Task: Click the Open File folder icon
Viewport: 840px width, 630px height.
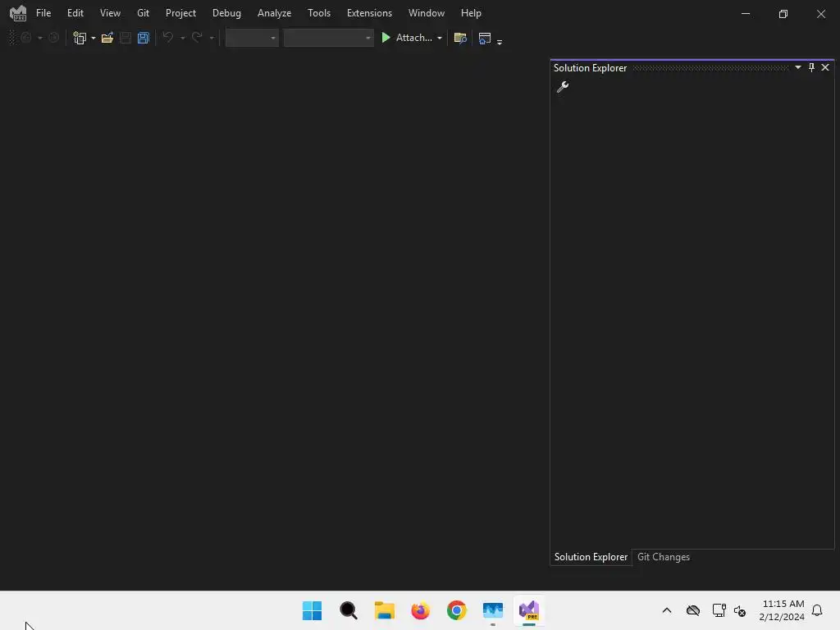Action: (x=107, y=38)
